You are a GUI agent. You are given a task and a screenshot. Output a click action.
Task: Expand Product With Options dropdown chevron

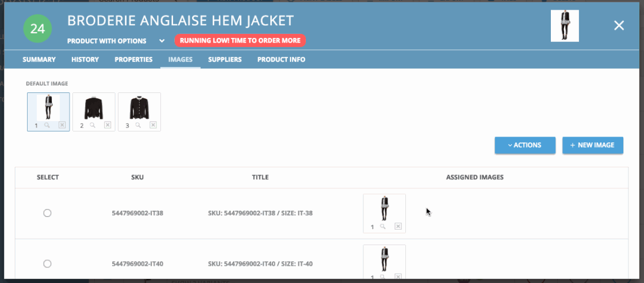pyautogui.click(x=162, y=41)
